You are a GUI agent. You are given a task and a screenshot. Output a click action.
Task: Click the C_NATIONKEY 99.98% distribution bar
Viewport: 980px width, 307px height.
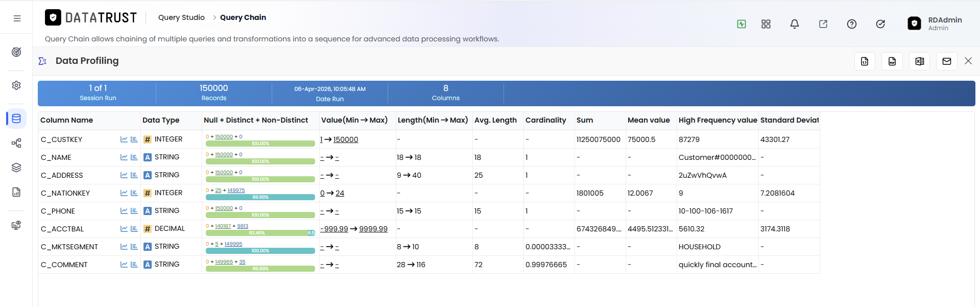(260, 197)
